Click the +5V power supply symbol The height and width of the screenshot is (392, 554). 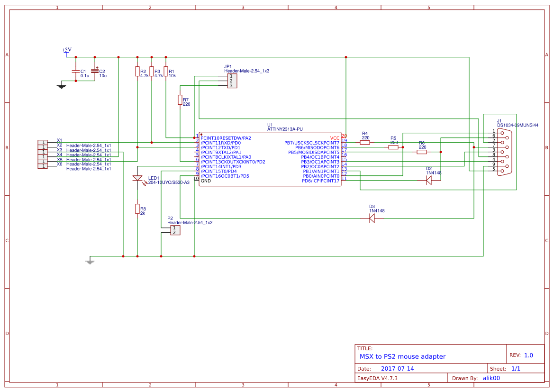pos(66,52)
